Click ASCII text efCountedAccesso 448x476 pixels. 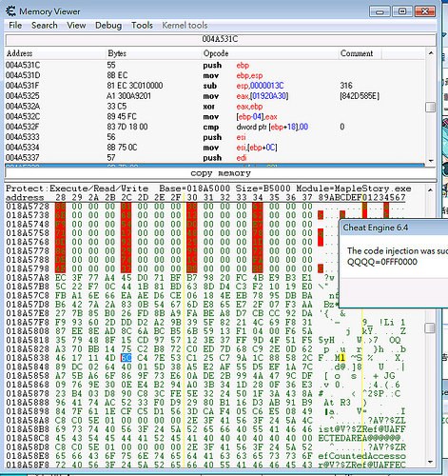[361, 456]
